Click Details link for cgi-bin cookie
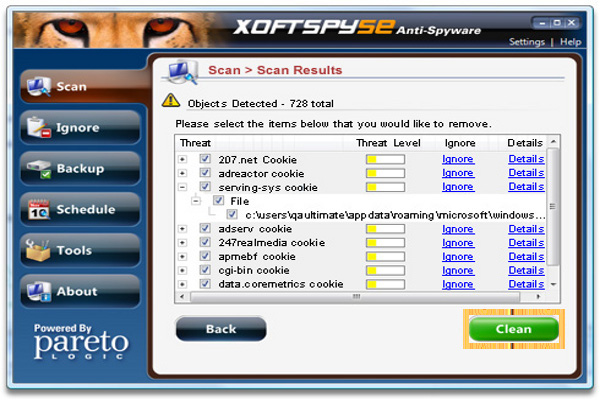This screenshot has height=400, width=600. coord(526,270)
